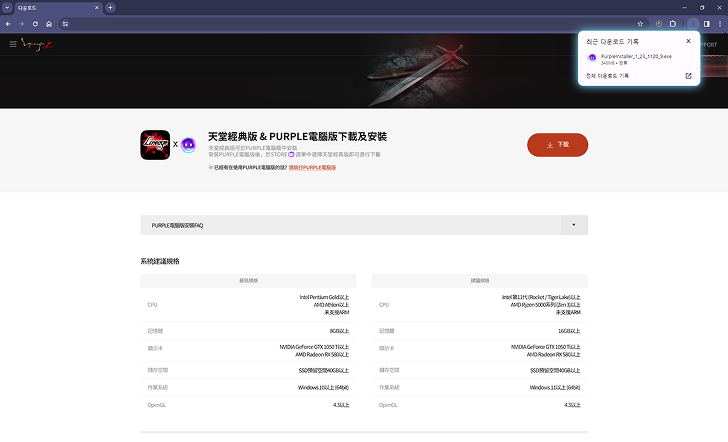
Task: Click the PURPLE launcher round icon
Action: pos(188,144)
